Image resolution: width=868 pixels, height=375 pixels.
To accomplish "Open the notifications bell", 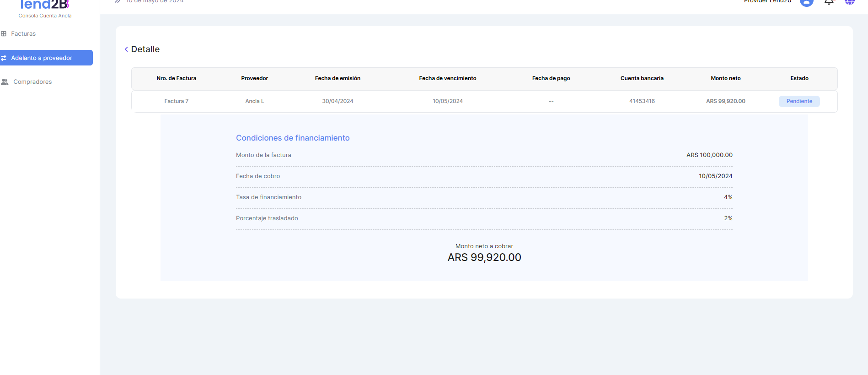I will [829, 2].
